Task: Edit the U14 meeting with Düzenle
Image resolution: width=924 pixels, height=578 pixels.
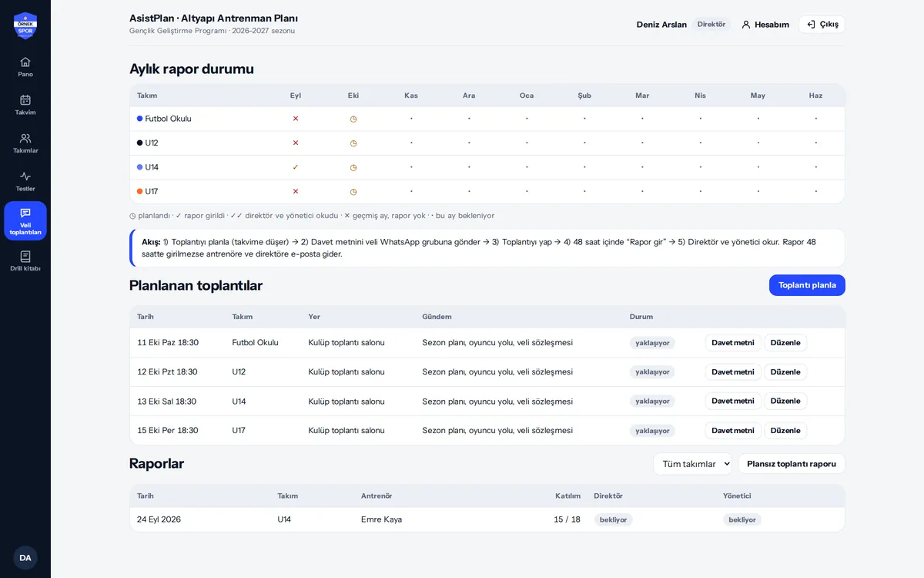Action: (x=785, y=402)
